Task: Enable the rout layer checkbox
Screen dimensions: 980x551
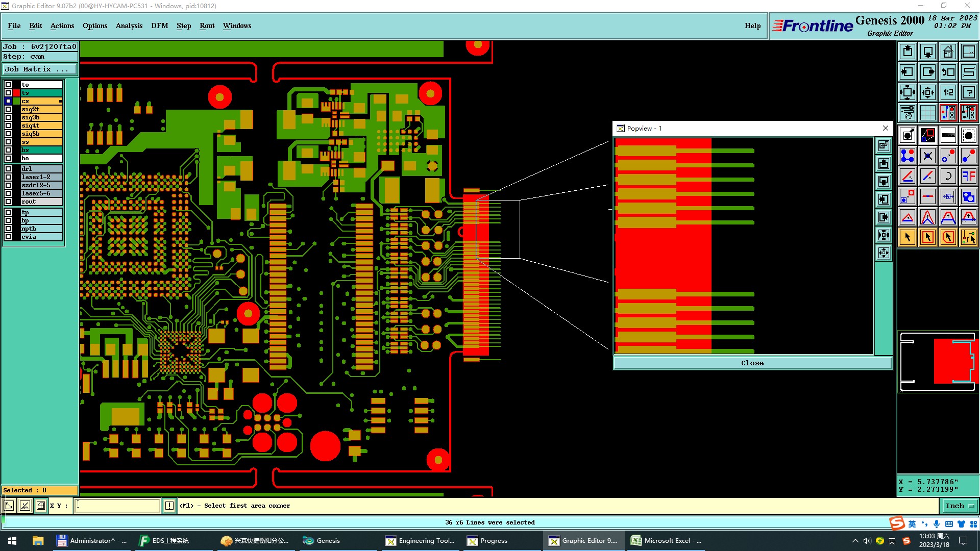Action: pos(8,202)
